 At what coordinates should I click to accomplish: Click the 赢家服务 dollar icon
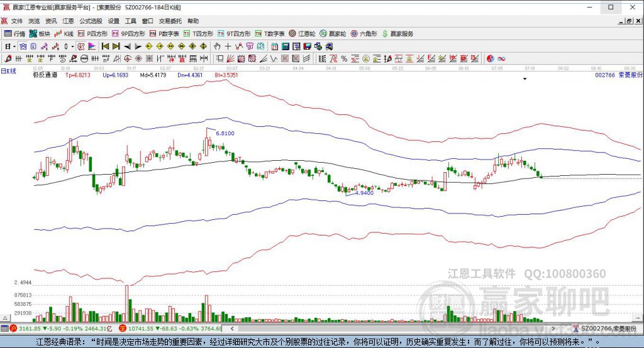tap(385, 34)
